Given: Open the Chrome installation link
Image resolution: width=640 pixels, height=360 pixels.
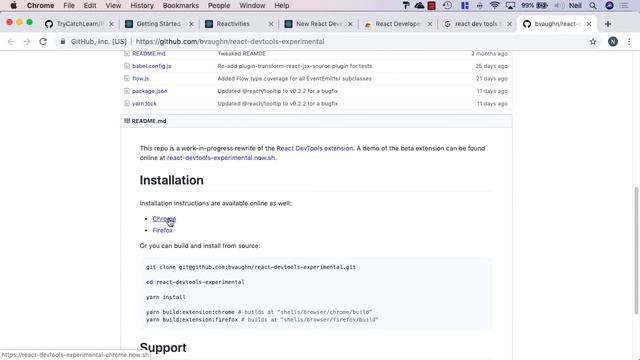Looking at the screenshot, I should pos(164,219).
